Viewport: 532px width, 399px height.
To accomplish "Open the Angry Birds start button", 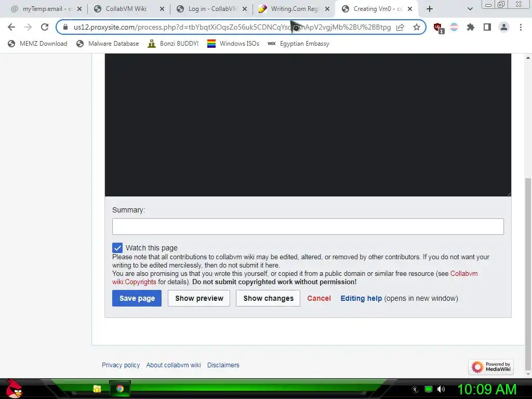I will click(x=14, y=389).
